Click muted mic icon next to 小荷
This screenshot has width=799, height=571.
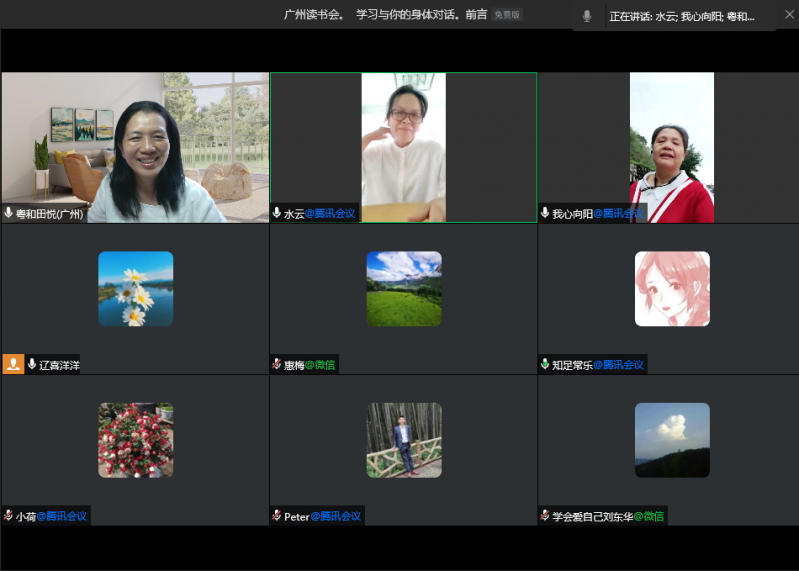click(9, 516)
